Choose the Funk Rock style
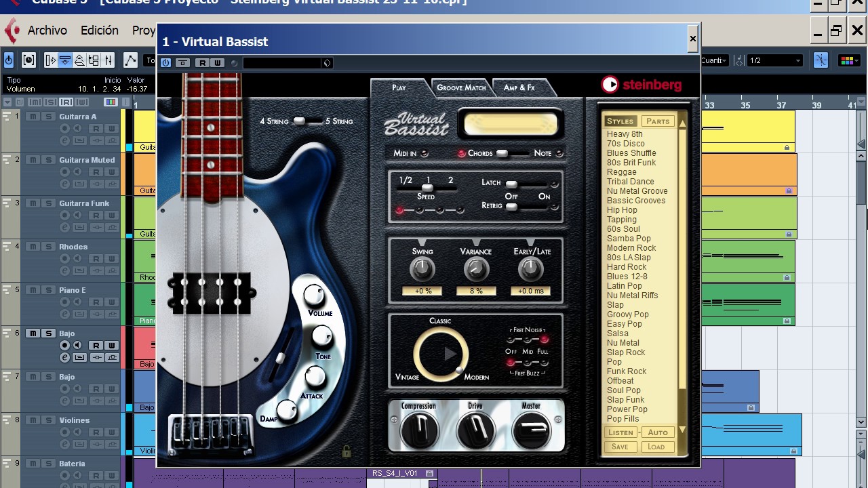The height and width of the screenshot is (488, 868). point(627,371)
